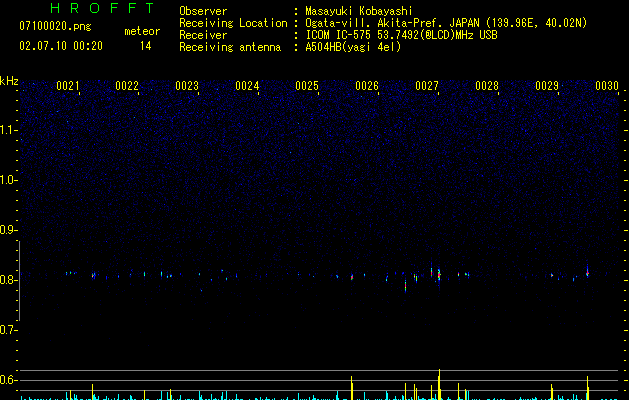The height and width of the screenshot is (400, 629).
Task: Click the 1.1 kHz axis label
Action: pos(8,130)
